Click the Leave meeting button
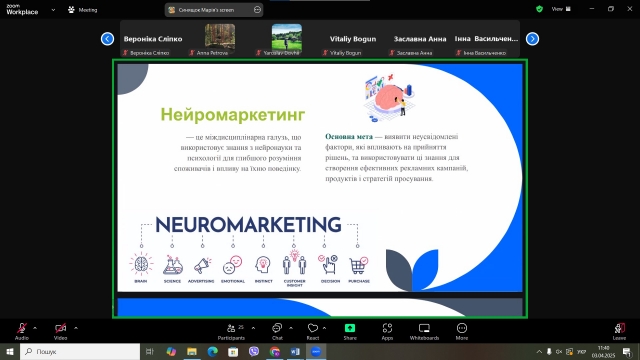 tap(619, 331)
